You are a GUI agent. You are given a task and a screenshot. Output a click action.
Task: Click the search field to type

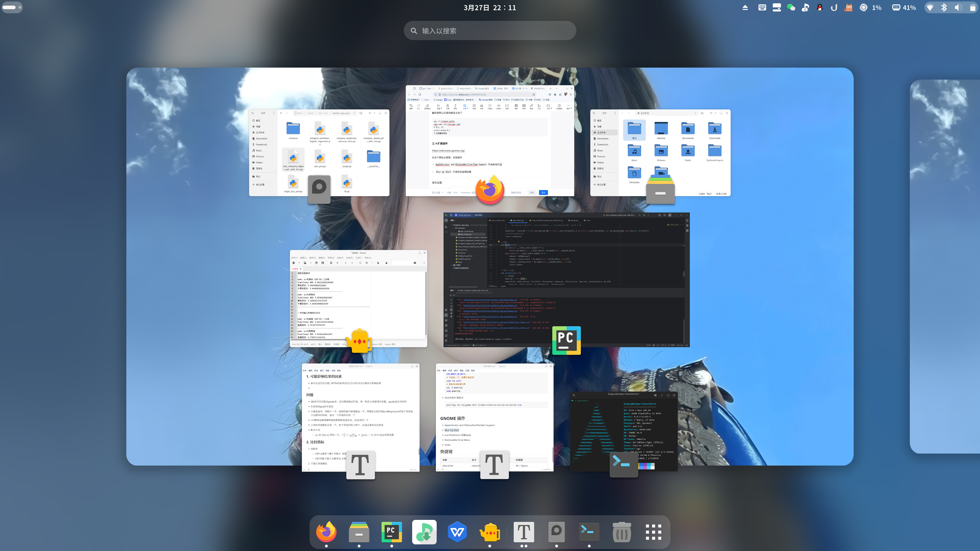[490, 31]
